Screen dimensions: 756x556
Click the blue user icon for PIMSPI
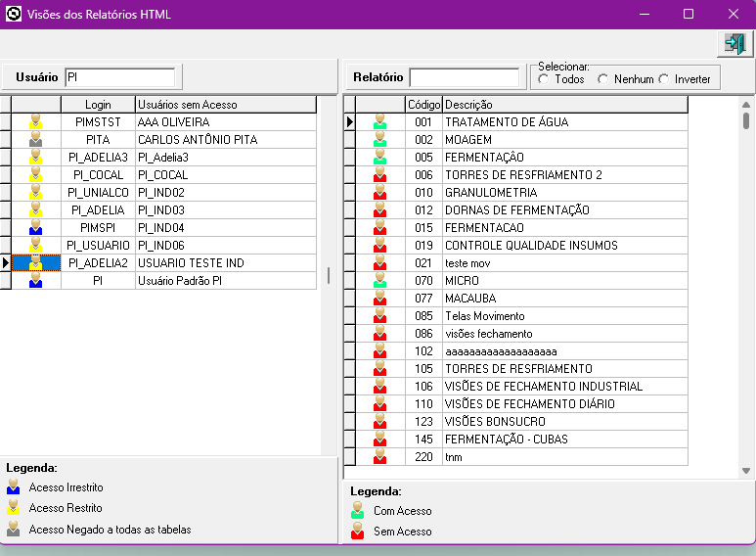click(x=35, y=227)
